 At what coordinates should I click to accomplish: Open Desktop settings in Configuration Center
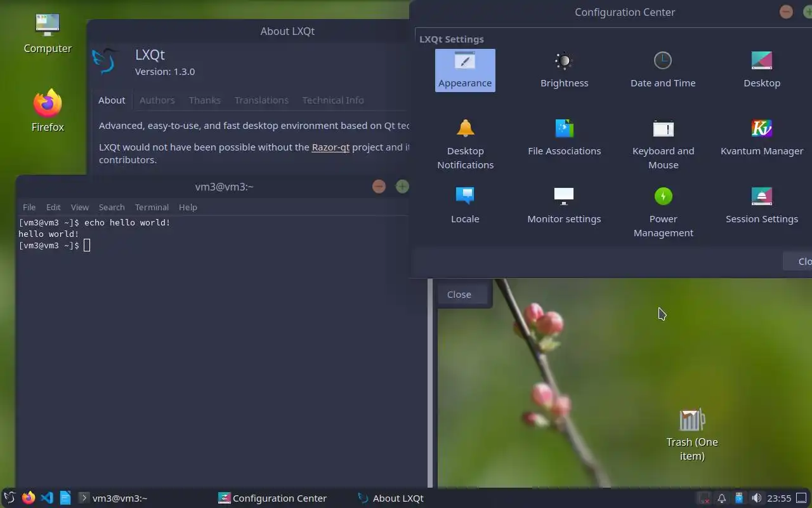point(762,70)
